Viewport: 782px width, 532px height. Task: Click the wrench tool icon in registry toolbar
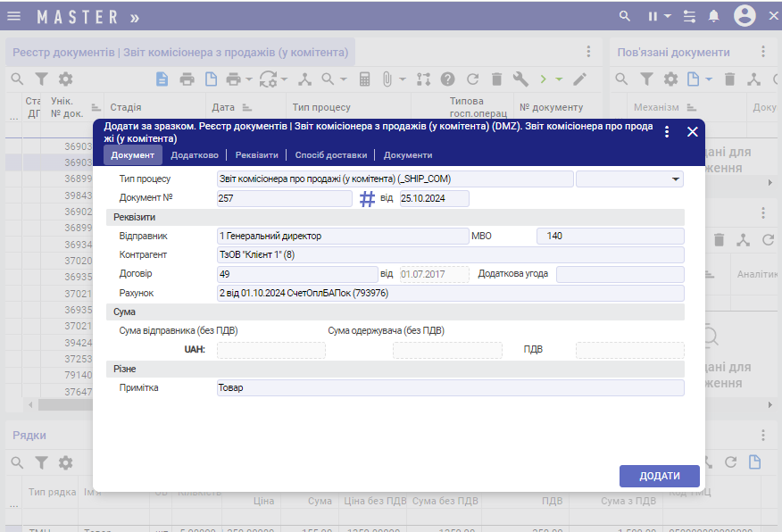[x=521, y=79]
